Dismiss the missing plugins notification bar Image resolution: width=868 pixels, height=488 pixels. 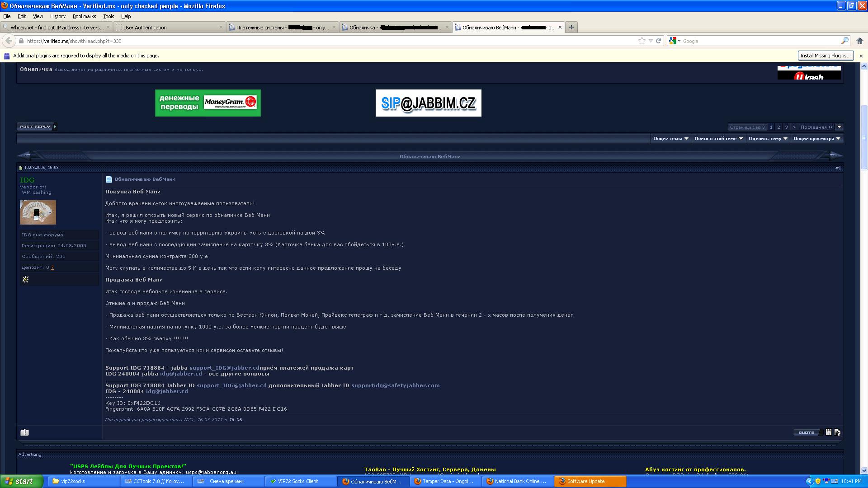(861, 56)
